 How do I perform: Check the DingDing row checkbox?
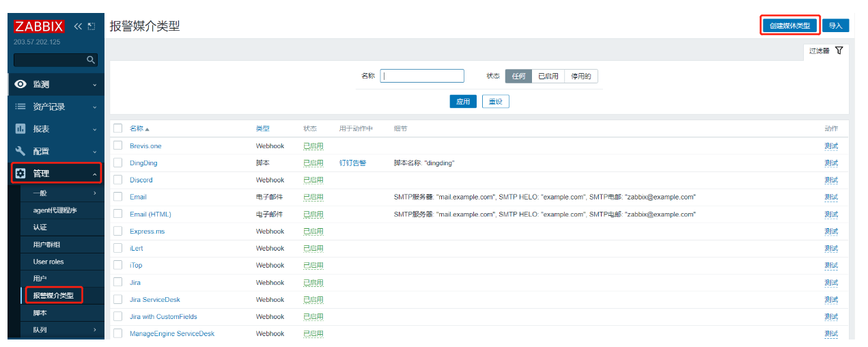tap(118, 163)
